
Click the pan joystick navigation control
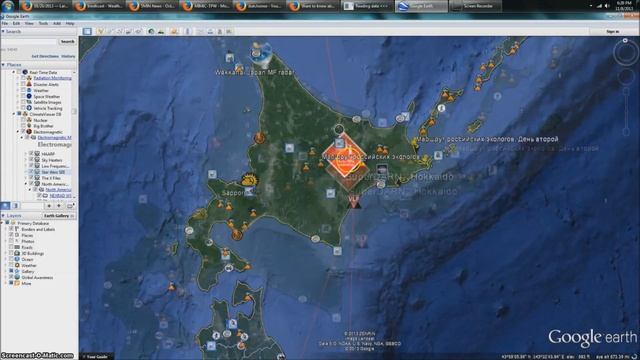click(626, 76)
